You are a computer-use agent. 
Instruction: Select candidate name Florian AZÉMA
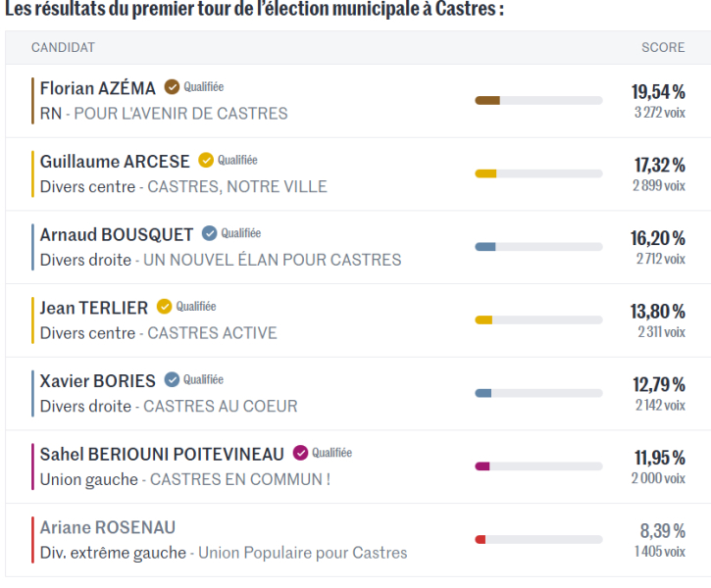tap(97, 88)
